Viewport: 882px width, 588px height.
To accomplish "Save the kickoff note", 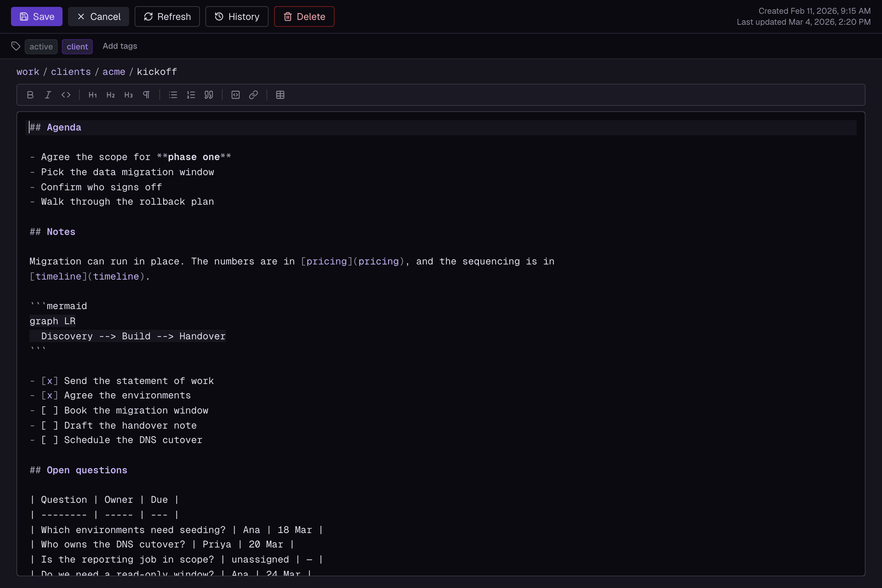I will tap(37, 16).
